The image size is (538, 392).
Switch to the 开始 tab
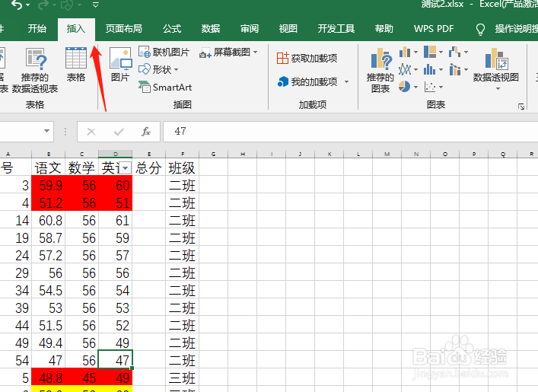click(x=37, y=28)
